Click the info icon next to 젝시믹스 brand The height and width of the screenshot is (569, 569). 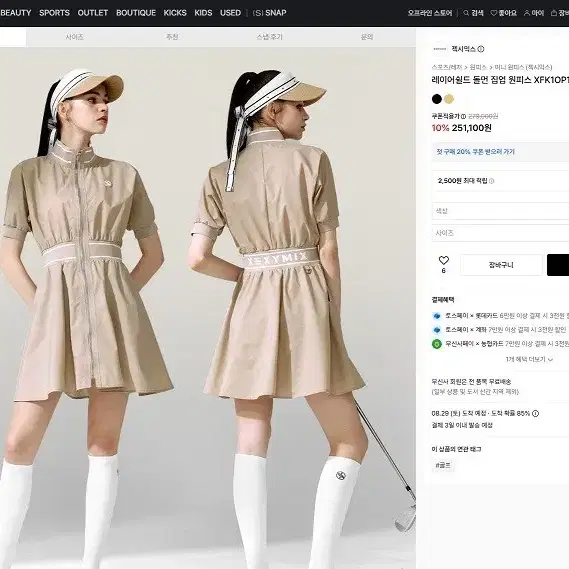click(x=481, y=49)
